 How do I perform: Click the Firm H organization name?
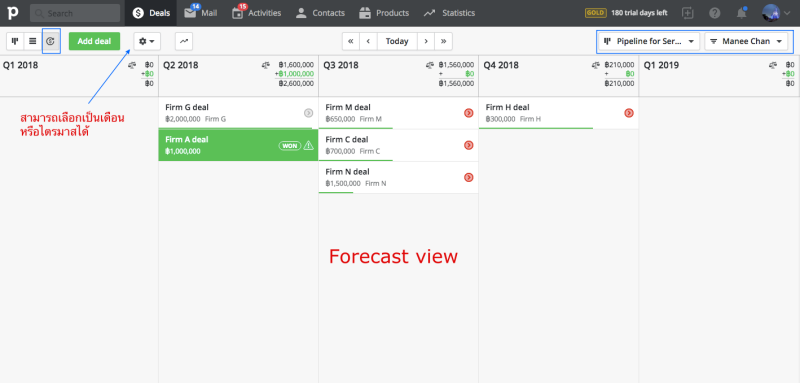click(530, 119)
